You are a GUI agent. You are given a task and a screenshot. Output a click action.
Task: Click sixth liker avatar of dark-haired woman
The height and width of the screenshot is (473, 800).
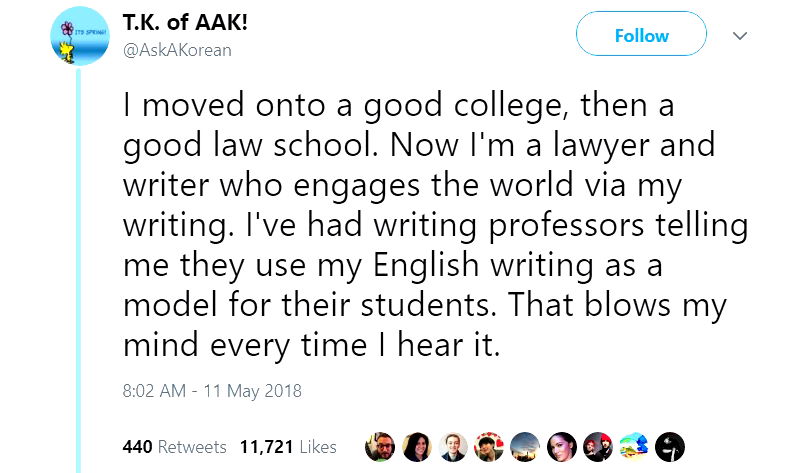pyautogui.click(x=560, y=446)
